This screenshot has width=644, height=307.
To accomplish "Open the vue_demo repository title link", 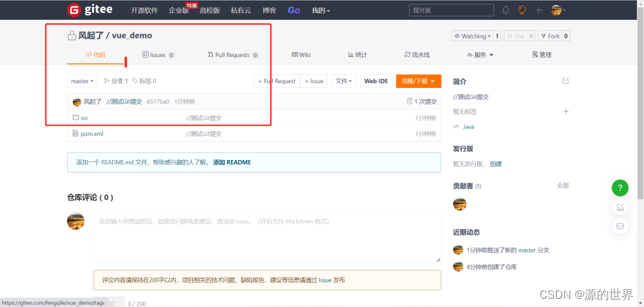I will [x=132, y=36].
